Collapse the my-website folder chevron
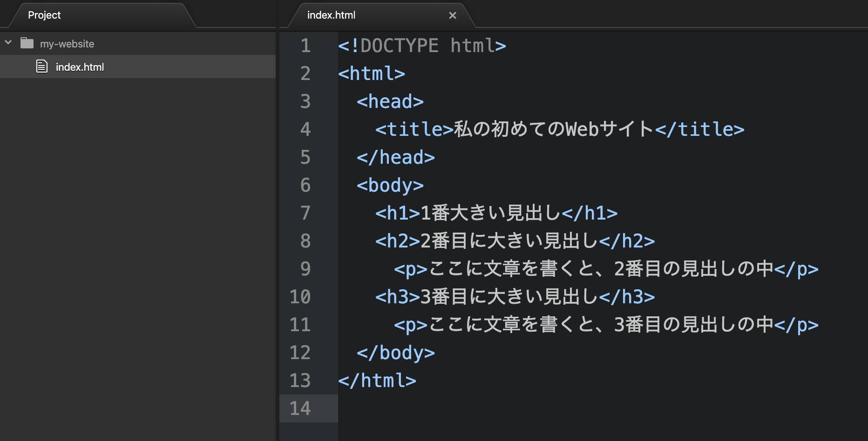The height and width of the screenshot is (441, 868). coord(8,43)
